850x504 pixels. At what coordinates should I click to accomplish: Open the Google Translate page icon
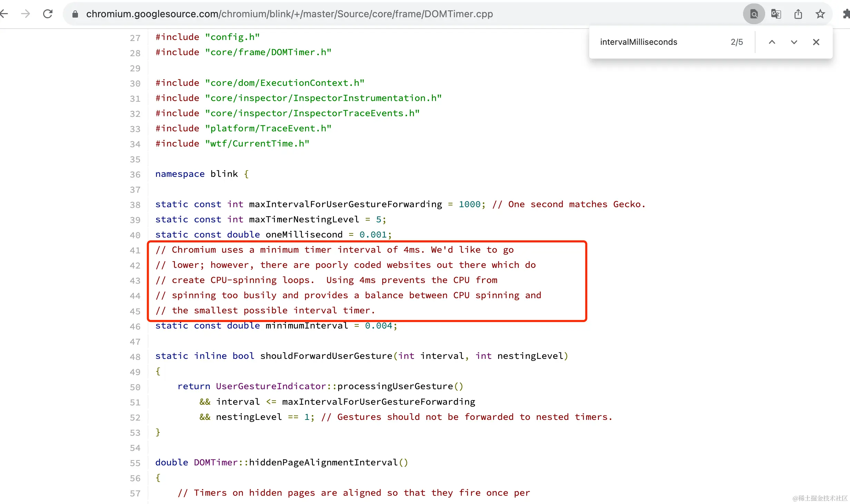coord(776,14)
